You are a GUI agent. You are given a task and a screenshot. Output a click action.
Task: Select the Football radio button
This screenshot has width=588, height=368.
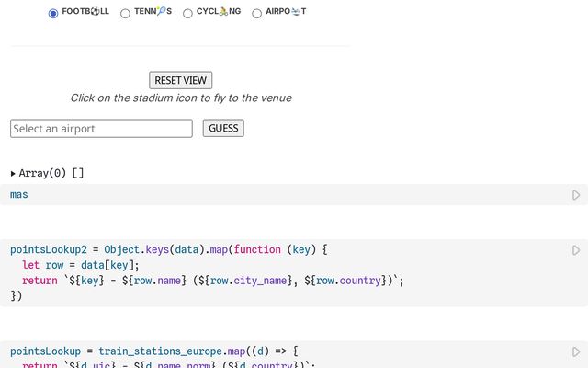[x=53, y=13]
